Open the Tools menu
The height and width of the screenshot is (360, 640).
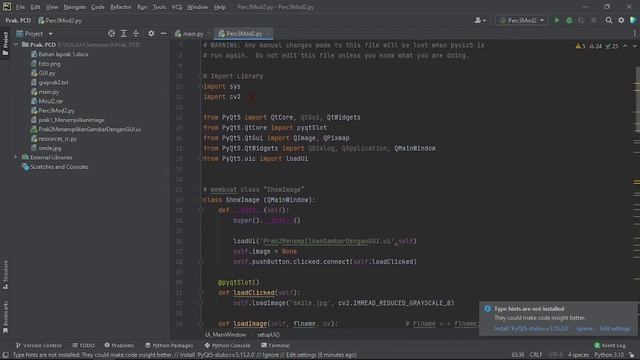[x=159, y=7]
